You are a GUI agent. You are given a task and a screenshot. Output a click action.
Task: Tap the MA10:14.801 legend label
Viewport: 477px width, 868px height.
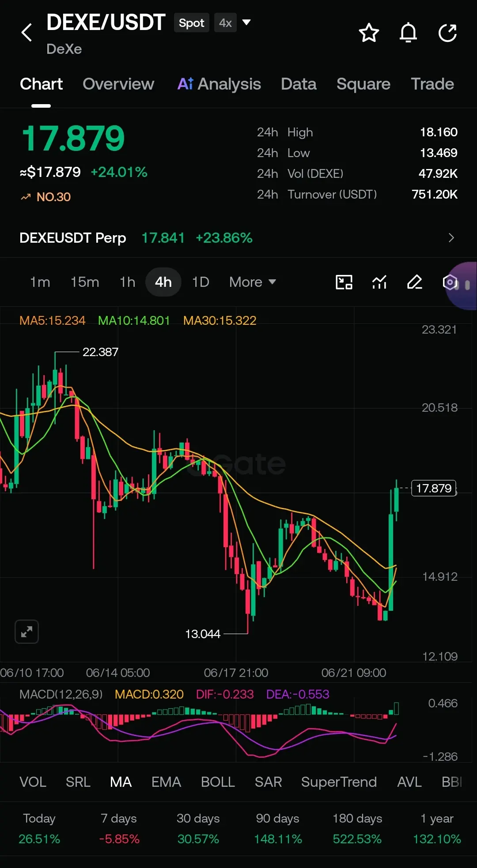click(x=134, y=320)
